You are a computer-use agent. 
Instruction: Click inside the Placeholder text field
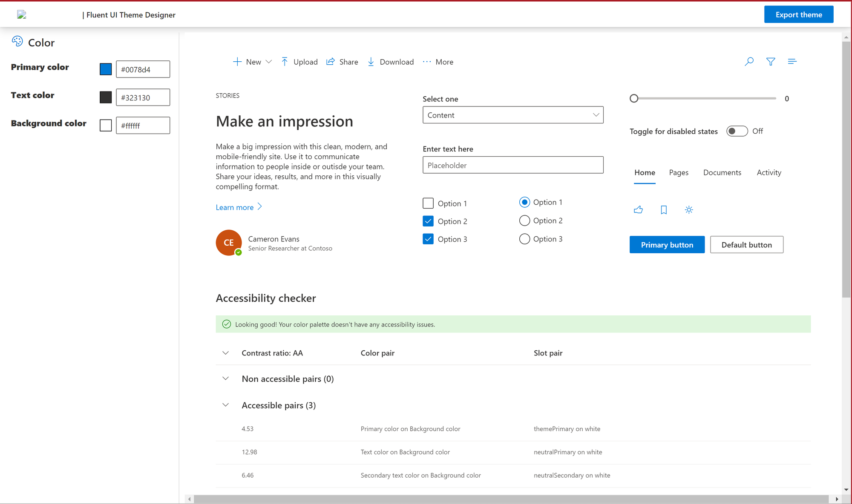[x=513, y=165]
